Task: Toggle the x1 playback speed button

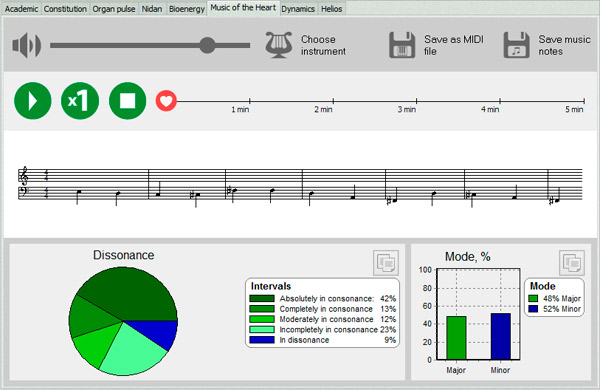Action: click(80, 101)
